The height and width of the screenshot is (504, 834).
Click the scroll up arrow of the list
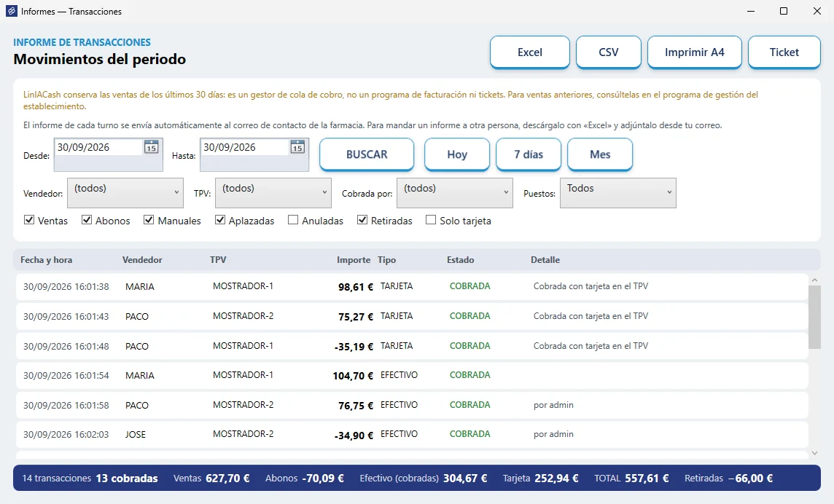(x=814, y=280)
